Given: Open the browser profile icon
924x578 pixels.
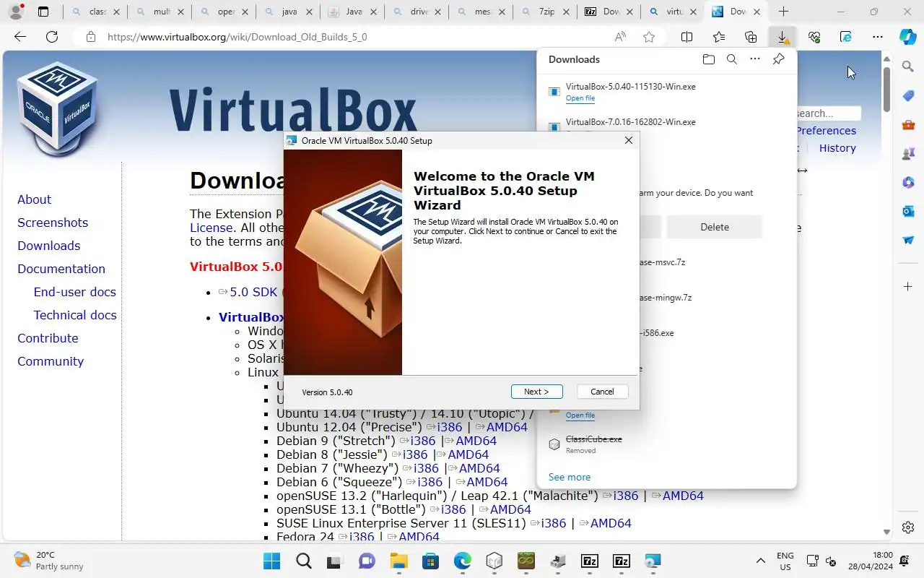Looking at the screenshot, I should click(x=14, y=12).
